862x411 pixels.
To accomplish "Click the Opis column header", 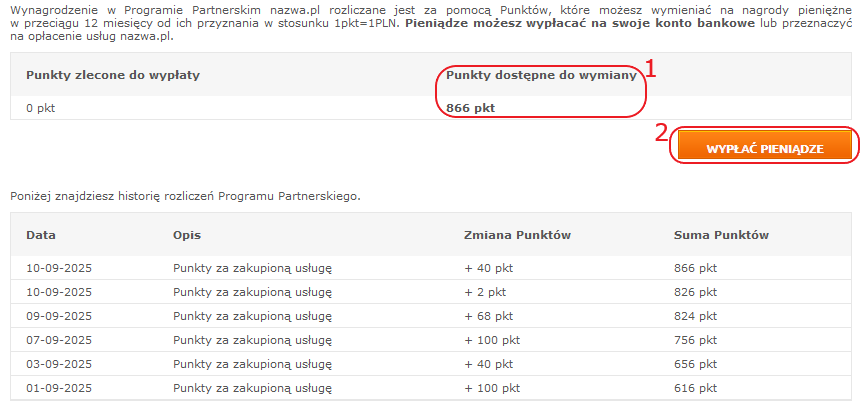I will pos(187,235).
